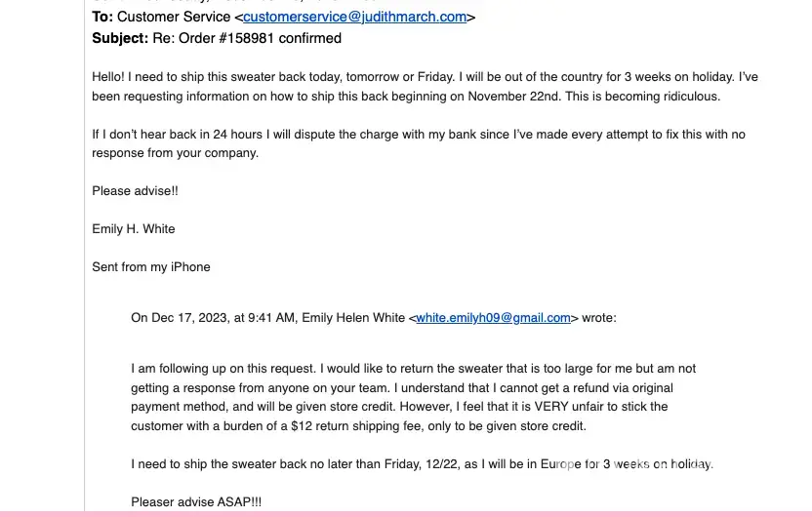This screenshot has width=812, height=517.
Task: Click the bold "Subject:" header label
Action: 120,38
